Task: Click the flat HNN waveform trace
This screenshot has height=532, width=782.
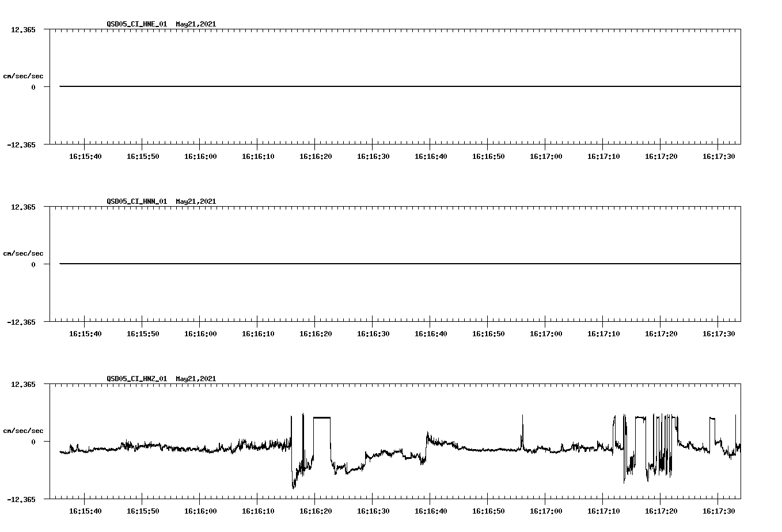Action: [x=346, y=263]
